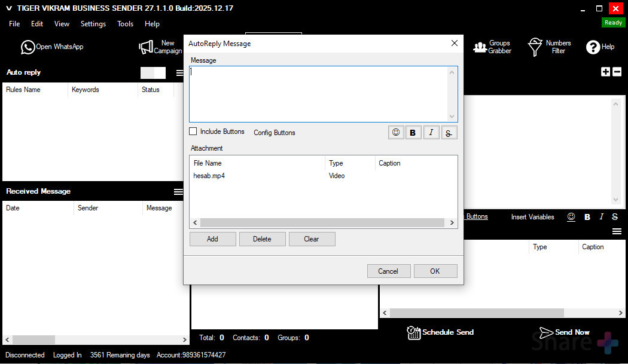Open the Groups Grabber tool
The image size is (628, 364).
[492, 47]
